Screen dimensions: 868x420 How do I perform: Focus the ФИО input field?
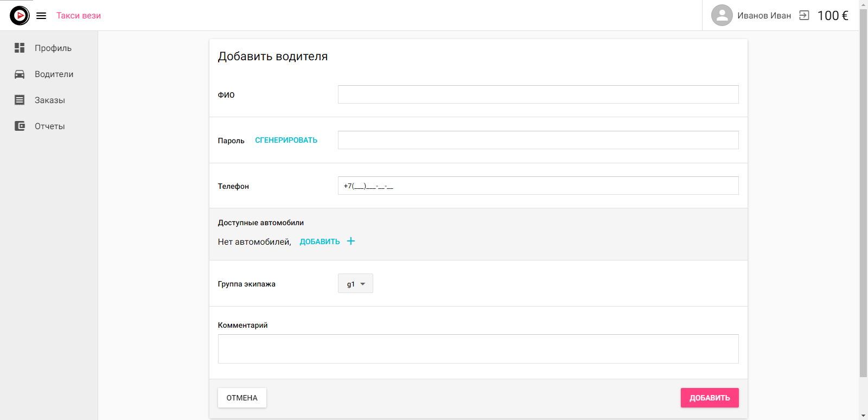point(538,94)
